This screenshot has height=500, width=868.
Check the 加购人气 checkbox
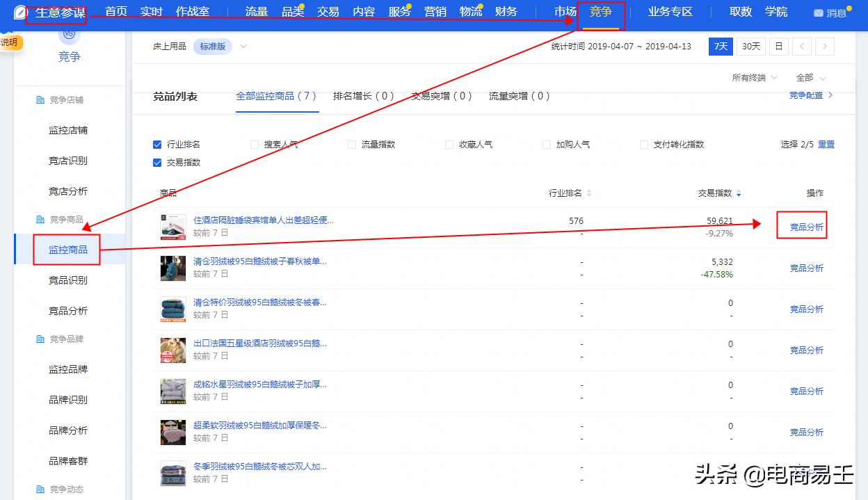(x=546, y=144)
